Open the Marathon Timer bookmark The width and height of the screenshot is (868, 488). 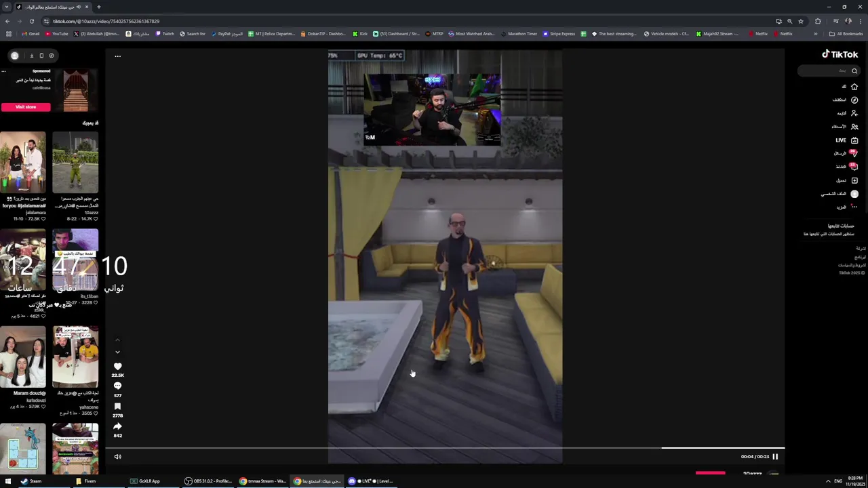click(x=518, y=34)
